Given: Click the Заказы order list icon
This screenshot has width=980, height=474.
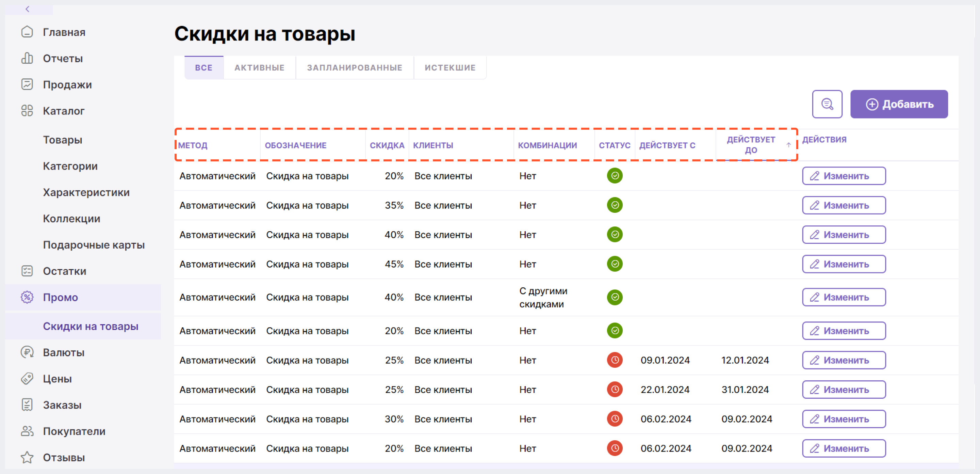Looking at the screenshot, I should point(27,405).
